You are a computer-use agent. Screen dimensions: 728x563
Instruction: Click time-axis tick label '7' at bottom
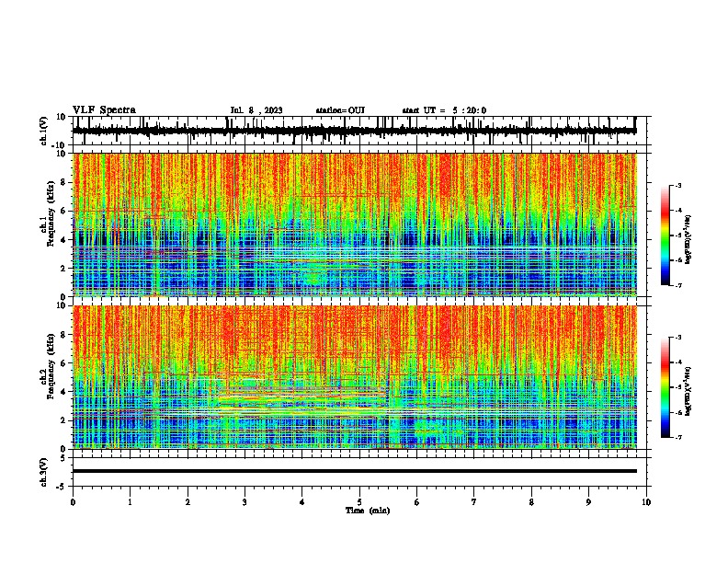point(474,502)
